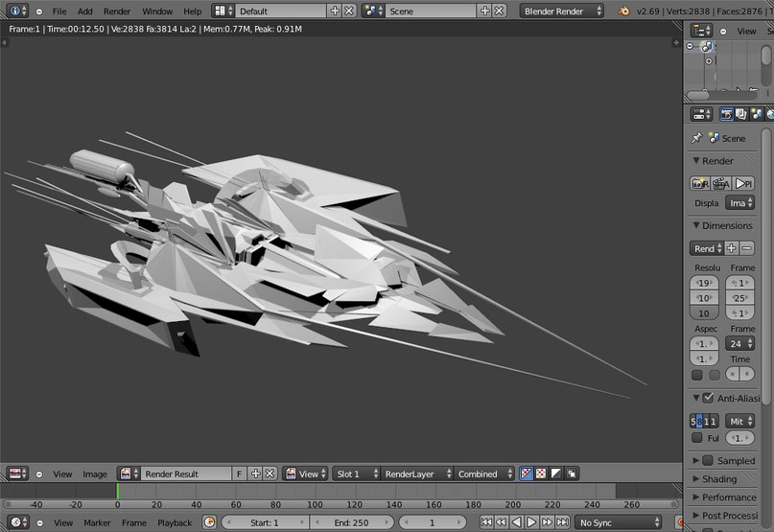Click the fake user F button
The width and height of the screenshot is (774, 532).
pyautogui.click(x=239, y=474)
